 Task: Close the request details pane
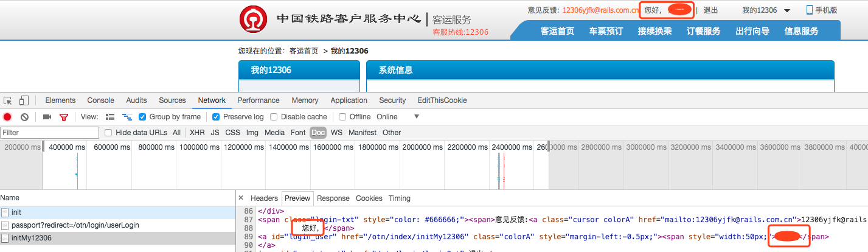241,198
